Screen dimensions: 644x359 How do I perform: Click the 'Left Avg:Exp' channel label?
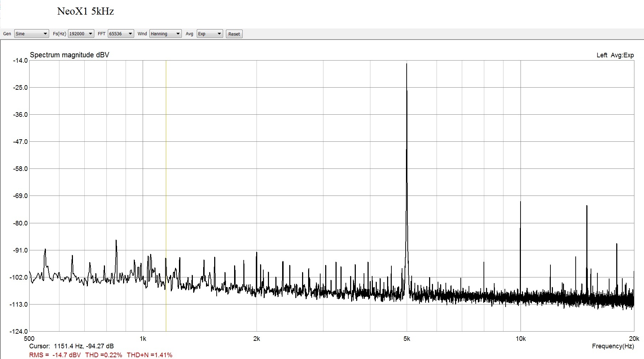tap(615, 55)
